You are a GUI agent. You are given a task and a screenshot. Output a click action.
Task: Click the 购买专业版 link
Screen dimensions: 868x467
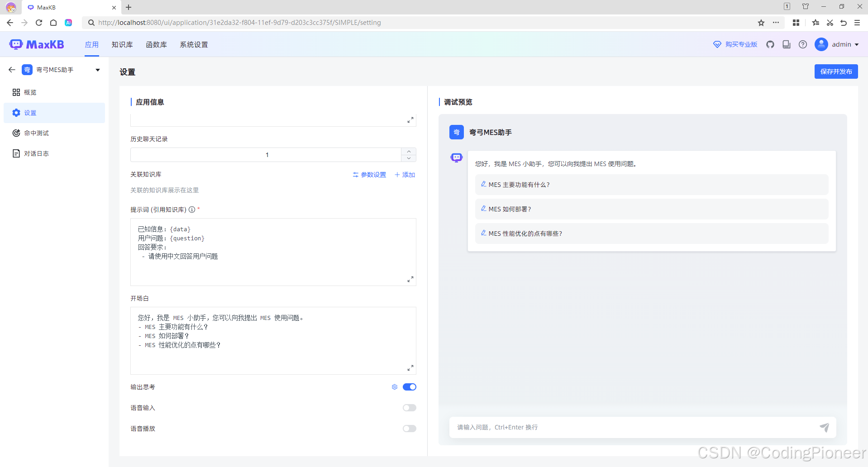[x=735, y=44]
